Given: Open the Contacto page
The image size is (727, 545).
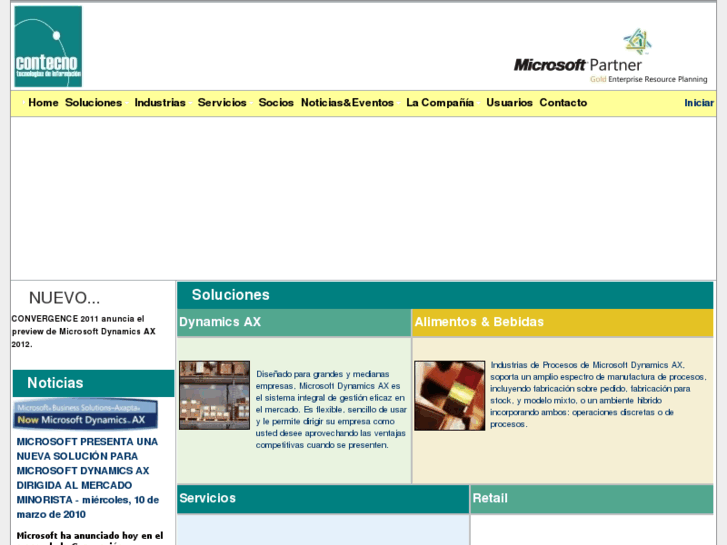Looking at the screenshot, I should (x=563, y=103).
